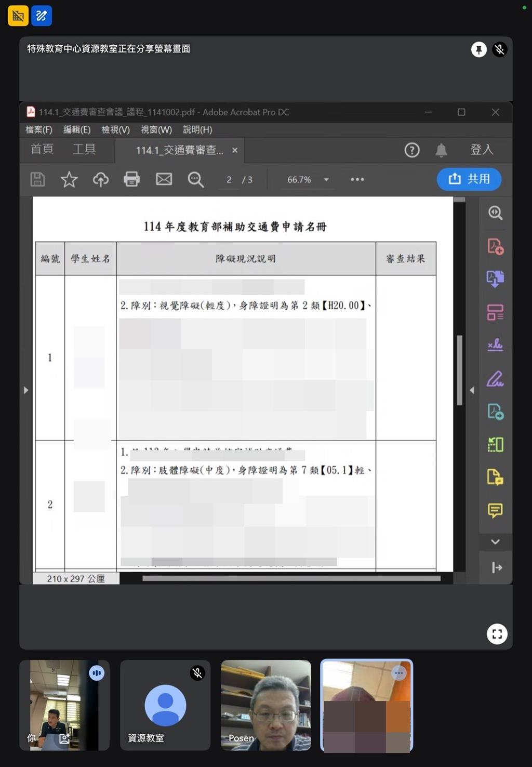Open the zoom level 66.7% dropdown
The height and width of the screenshot is (767, 532).
[326, 180]
